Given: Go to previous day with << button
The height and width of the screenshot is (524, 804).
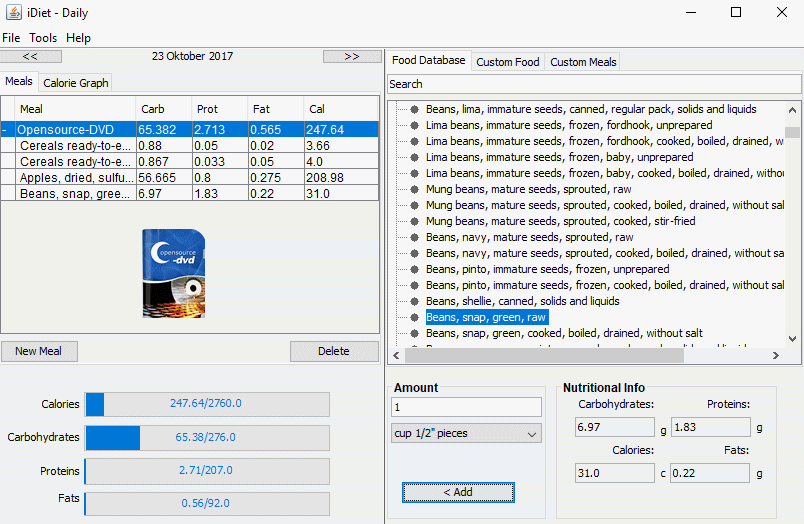Looking at the screenshot, I should [x=29, y=57].
